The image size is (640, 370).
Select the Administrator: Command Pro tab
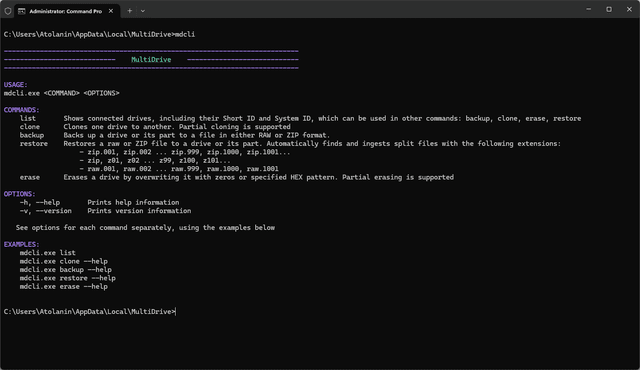[67, 11]
